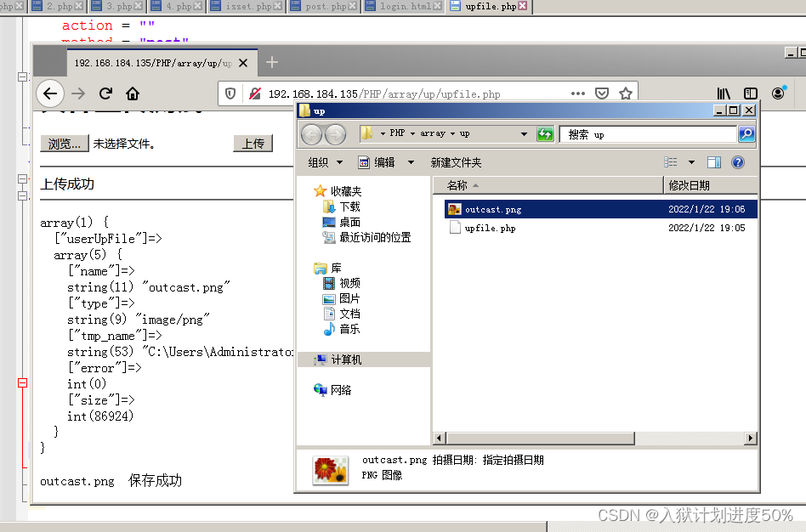Toggle the Explorer preview pane icon
The width and height of the screenshot is (806, 532).
[x=714, y=162]
